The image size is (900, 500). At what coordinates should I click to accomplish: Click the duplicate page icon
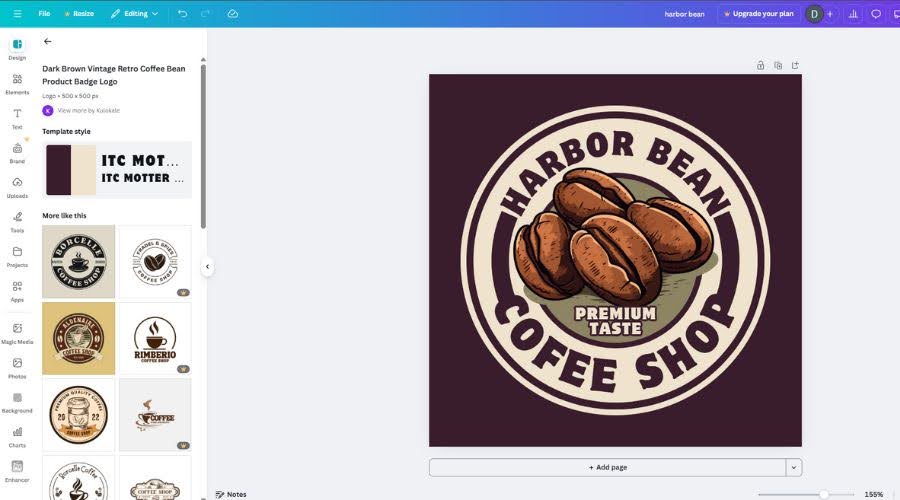point(778,65)
